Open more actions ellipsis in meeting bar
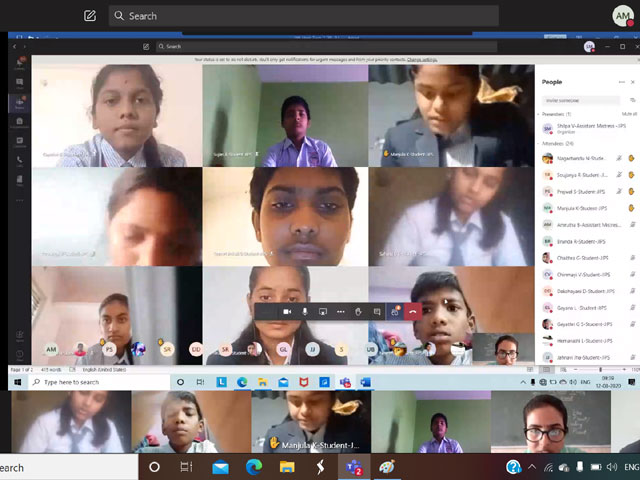This screenshot has width=640, height=480. tap(341, 312)
